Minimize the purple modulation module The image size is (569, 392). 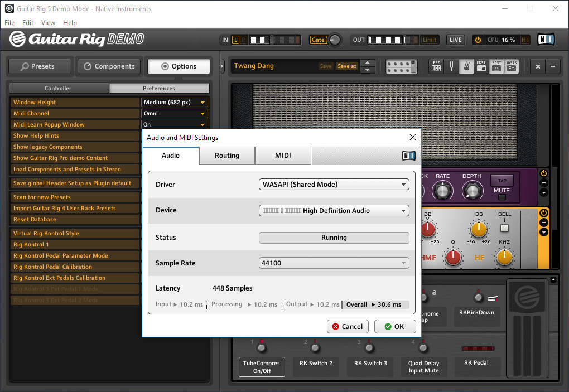[543, 183]
